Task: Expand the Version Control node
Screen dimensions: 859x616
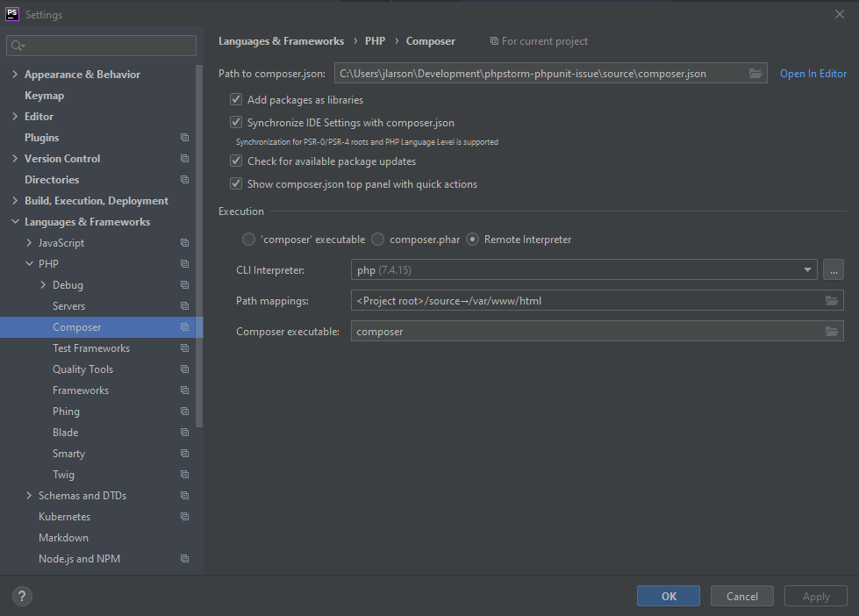Action: (x=15, y=158)
